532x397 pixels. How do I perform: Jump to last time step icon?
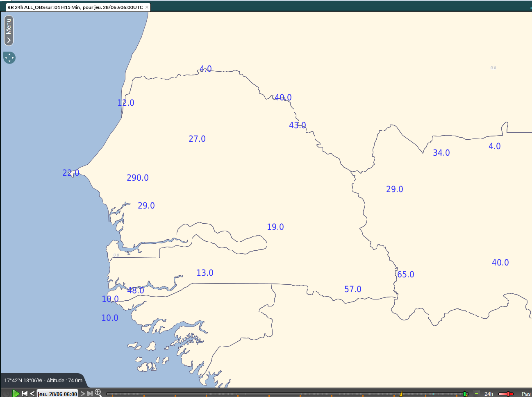(x=90, y=394)
